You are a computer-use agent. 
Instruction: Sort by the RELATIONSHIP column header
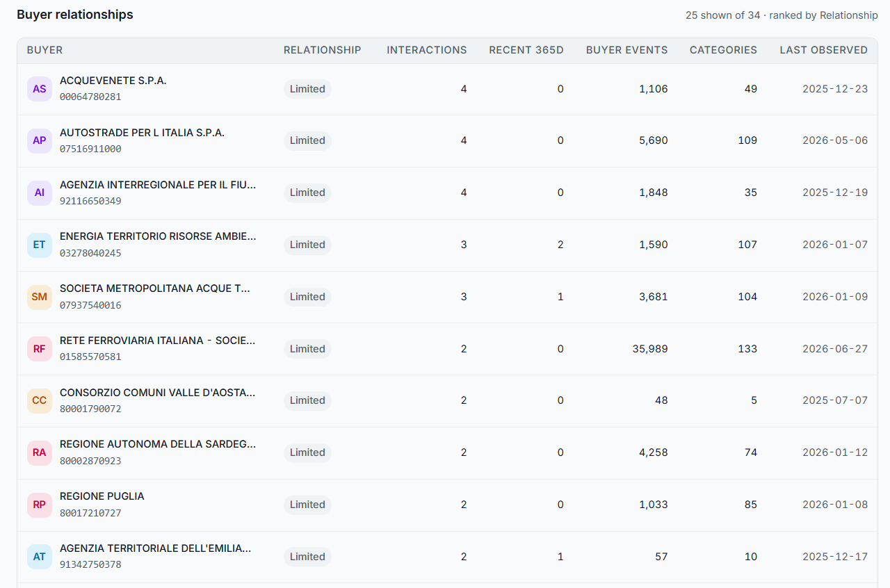323,50
